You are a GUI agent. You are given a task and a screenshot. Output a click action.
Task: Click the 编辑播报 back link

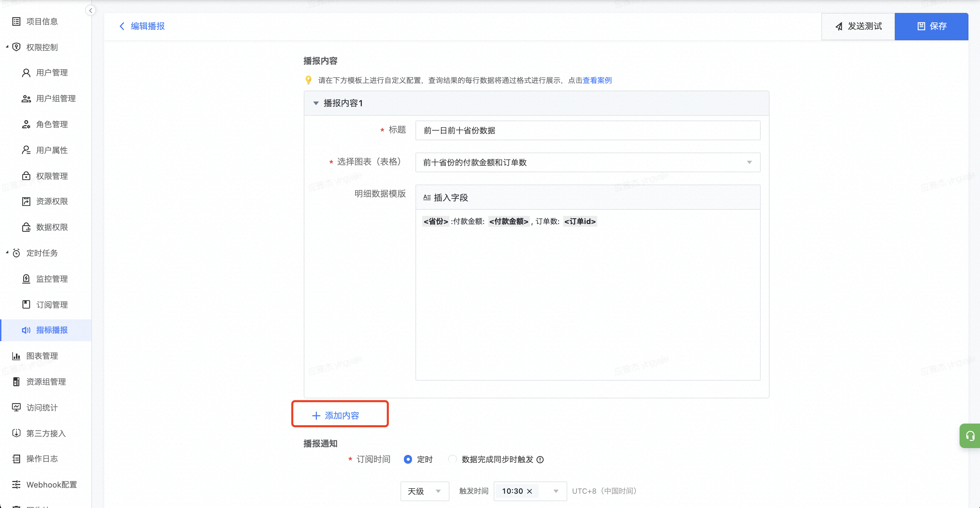tap(147, 26)
